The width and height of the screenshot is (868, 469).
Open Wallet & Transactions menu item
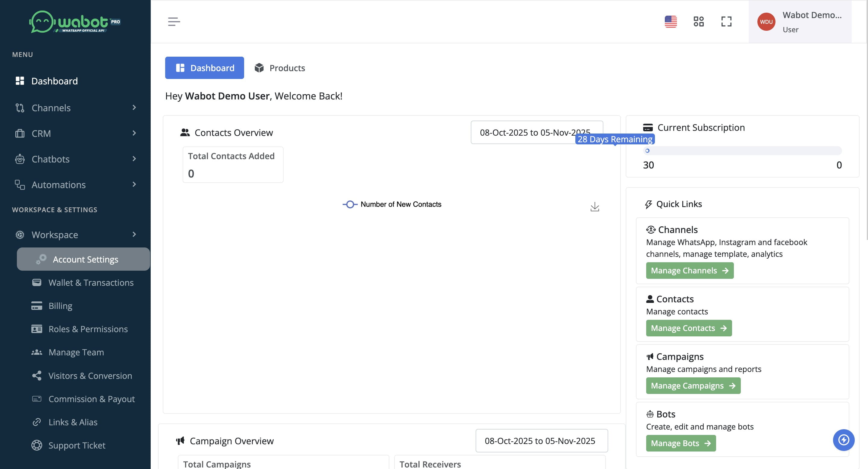tap(91, 282)
